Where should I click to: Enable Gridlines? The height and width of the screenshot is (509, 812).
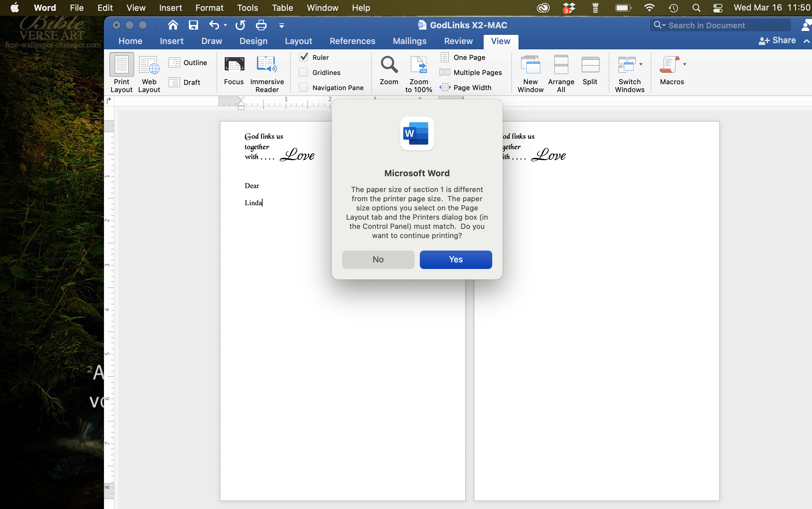[x=304, y=72]
